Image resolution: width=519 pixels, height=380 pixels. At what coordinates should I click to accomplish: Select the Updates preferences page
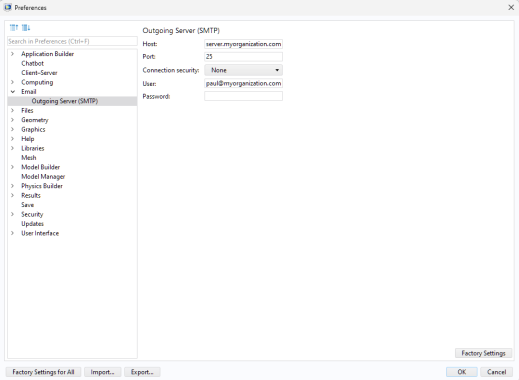point(32,224)
